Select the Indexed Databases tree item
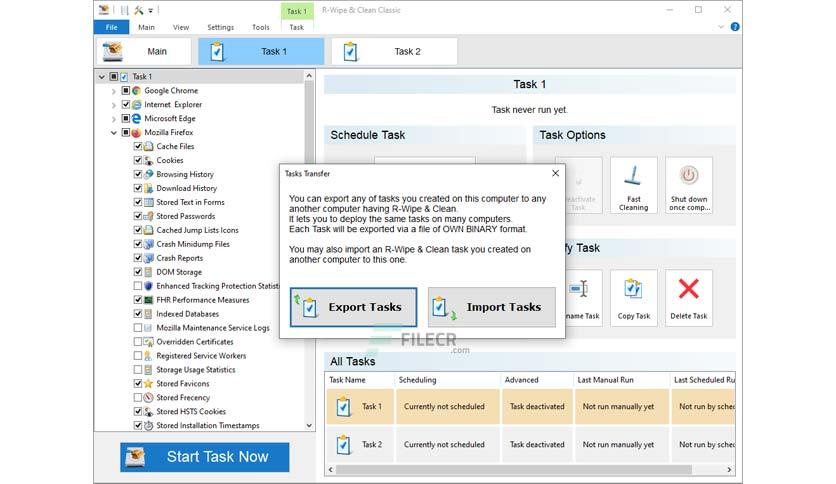The width and height of the screenshot is (836, 484). pyautogui.click(x=188, y=314)
